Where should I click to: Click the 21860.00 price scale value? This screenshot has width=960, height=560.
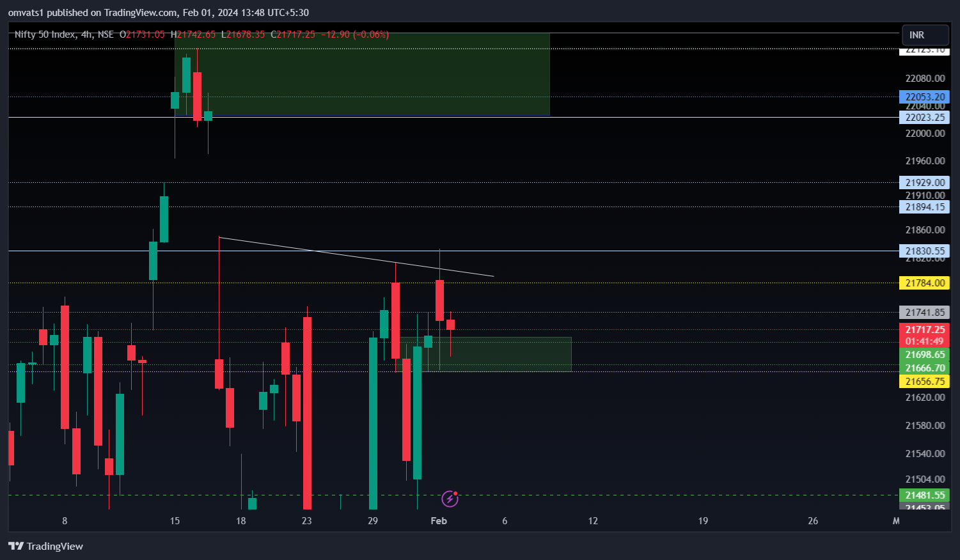tap(925, 230)
